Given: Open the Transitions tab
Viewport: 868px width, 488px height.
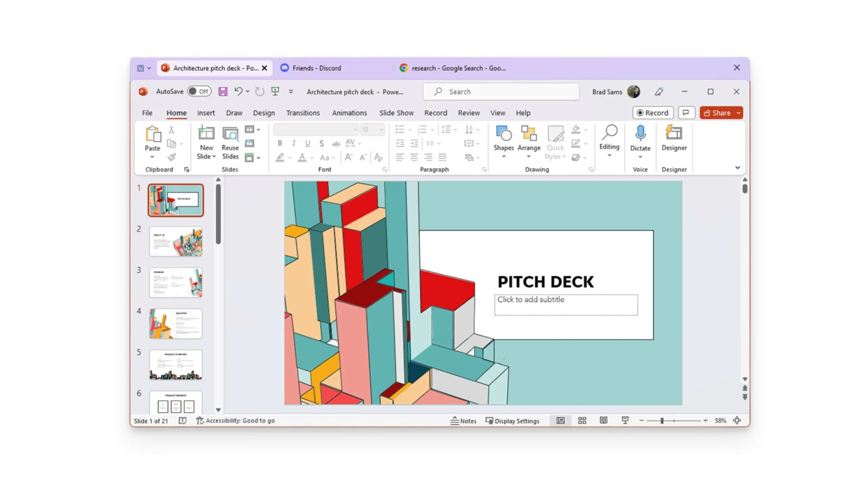Looking at the screenshot, I should [x=303, y=113].
